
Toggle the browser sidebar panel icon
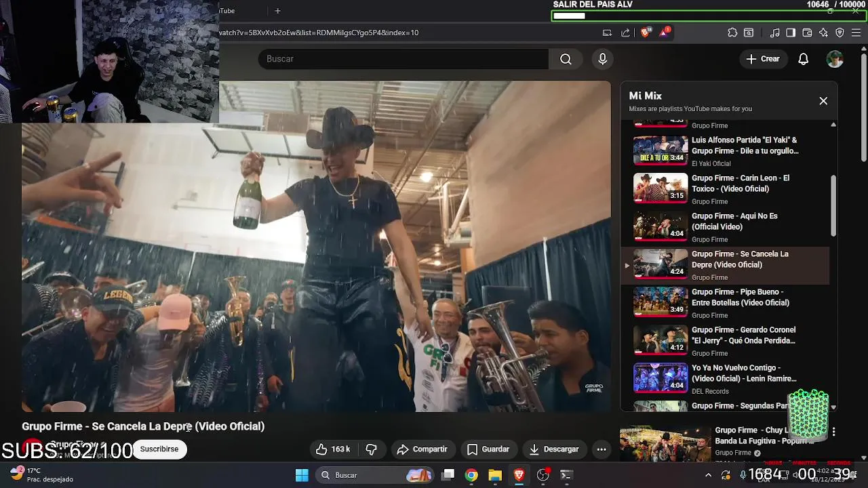[791, 33]
